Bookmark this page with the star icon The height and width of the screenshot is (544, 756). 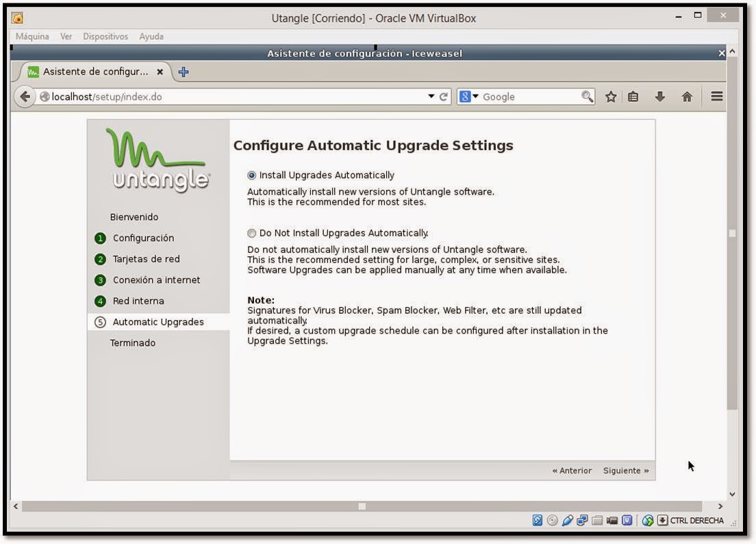point(610,97)
